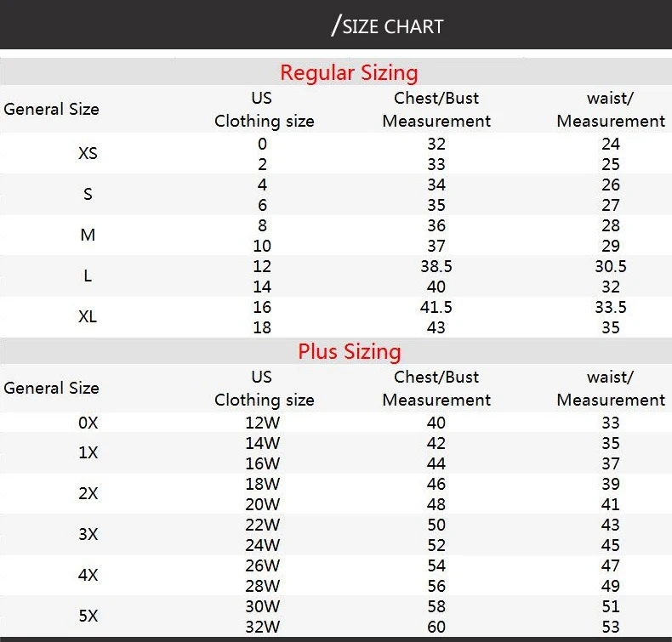Click the 41.5 chest measurement value
The height and width of the screenshot is (642, 672).
coord(436,308)
